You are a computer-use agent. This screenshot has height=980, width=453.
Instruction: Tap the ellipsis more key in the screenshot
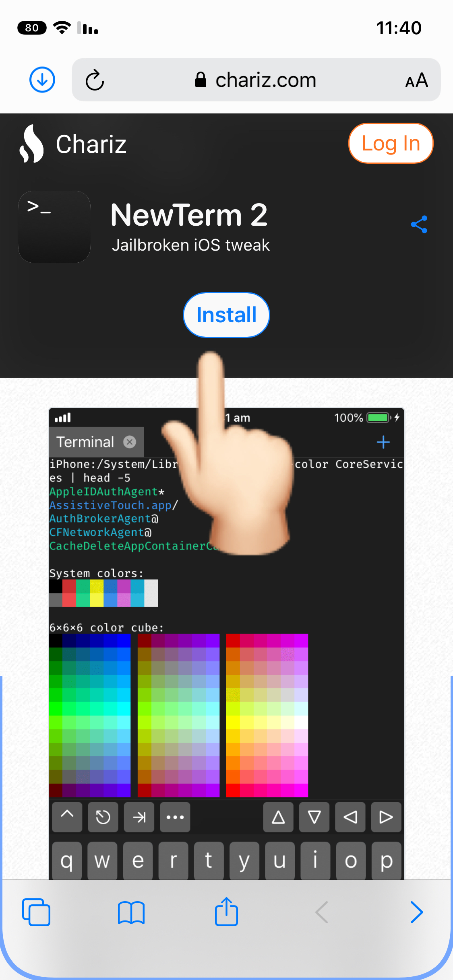point(175,817)
